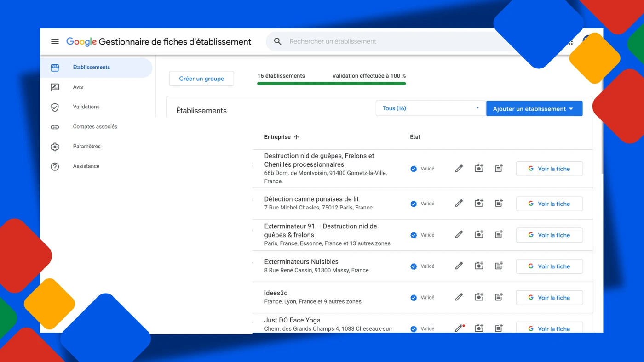
Task: Voir la fiche for Exterminateur 91
Action: click(549, 235)
